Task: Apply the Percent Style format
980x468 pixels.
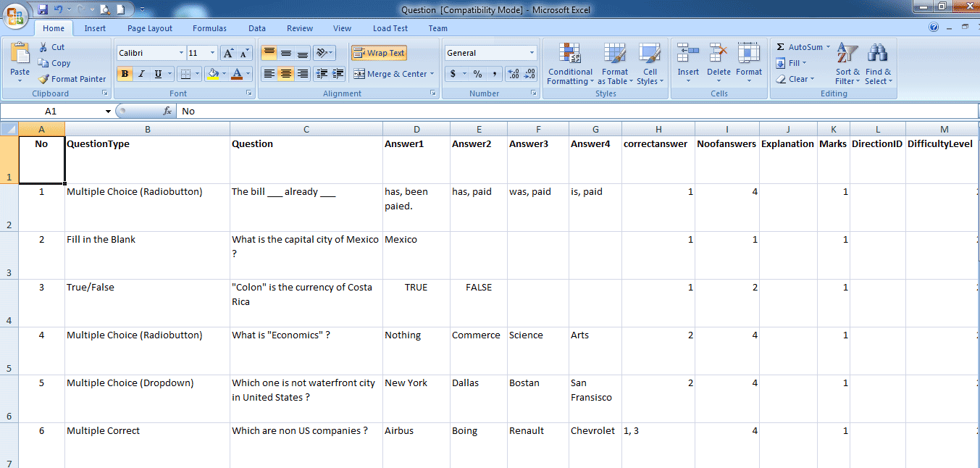Action: coord(478,73)
